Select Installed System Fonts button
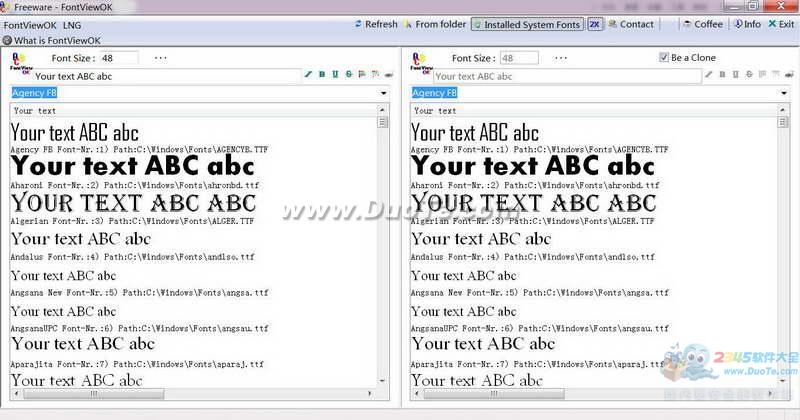Screen dimensions: 800x420 pos(527,24)
